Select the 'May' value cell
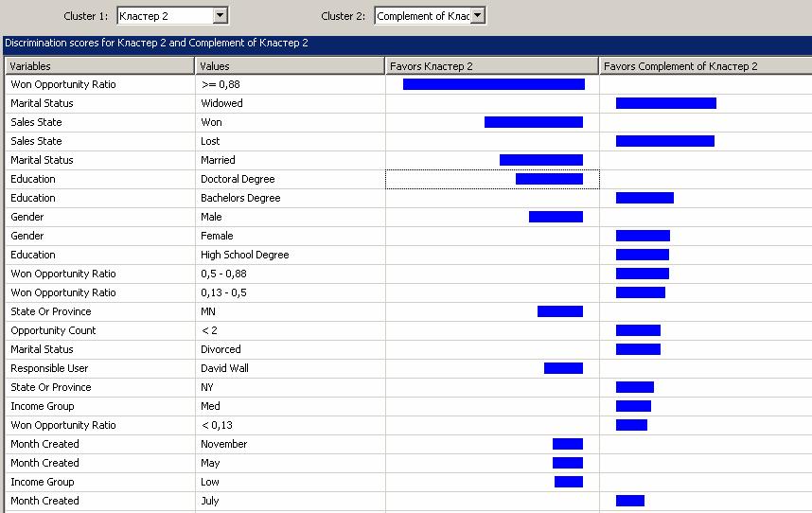 [291, 463]
